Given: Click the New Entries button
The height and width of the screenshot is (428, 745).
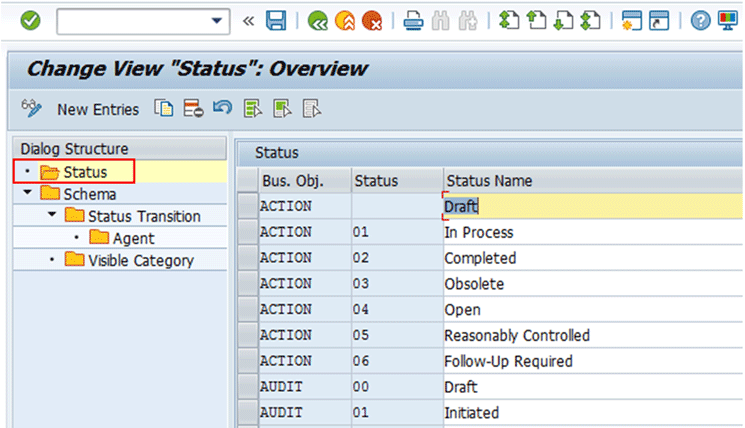Looking at the screenshot, I should pyautogui.click(x=98, y=109).
